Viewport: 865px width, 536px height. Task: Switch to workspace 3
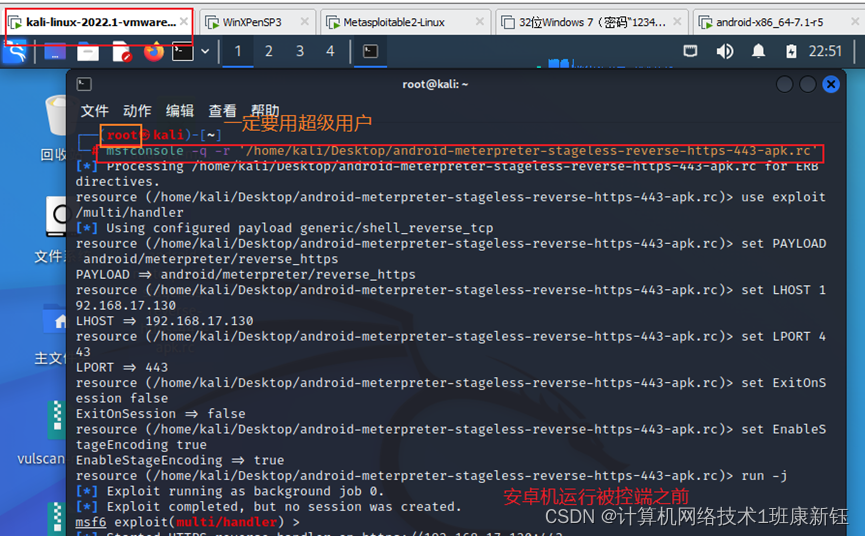(300, 52)
